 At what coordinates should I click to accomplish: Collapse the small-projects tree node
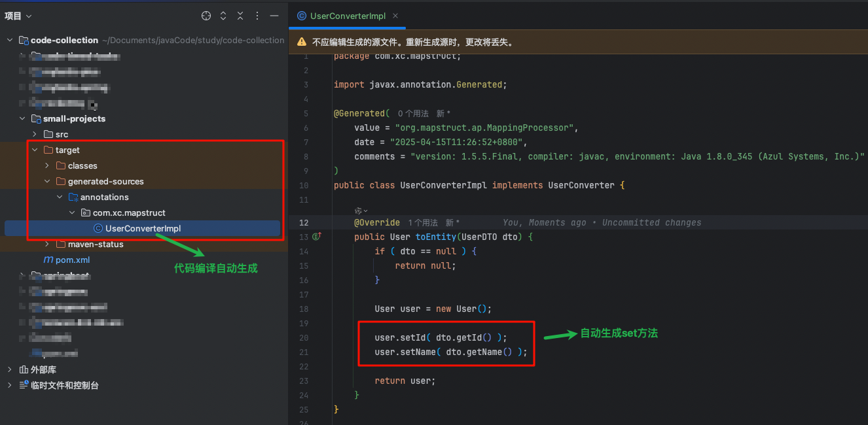pyautogui.click(x=22, y=118)
